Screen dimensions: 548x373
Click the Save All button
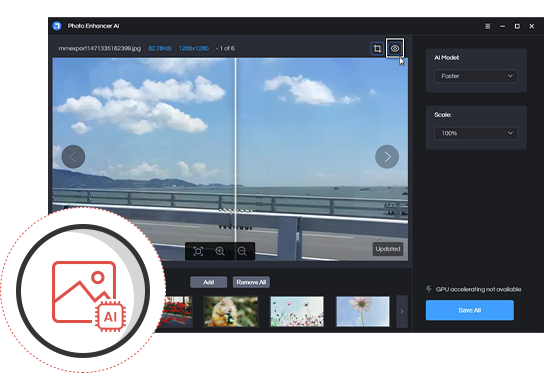(470, 310)
